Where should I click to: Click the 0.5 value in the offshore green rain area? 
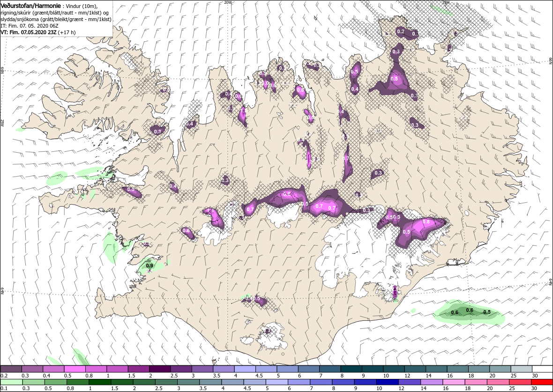(487, 312)
